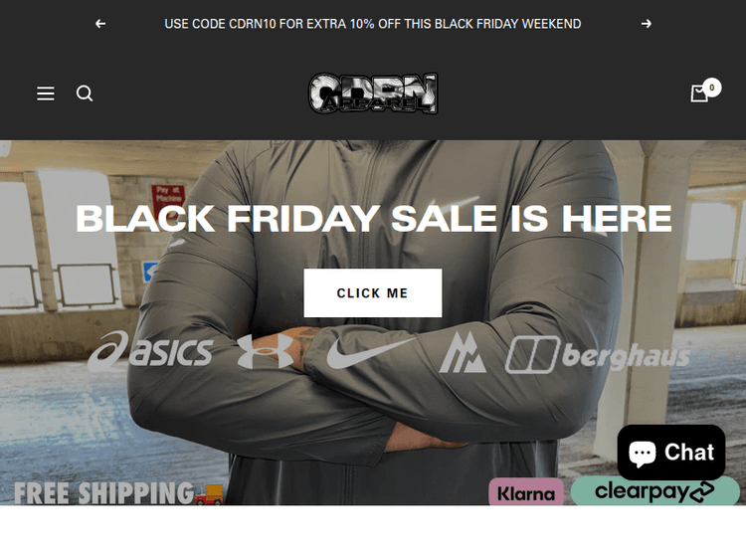Click the CLICK ME button

[373, 293]
